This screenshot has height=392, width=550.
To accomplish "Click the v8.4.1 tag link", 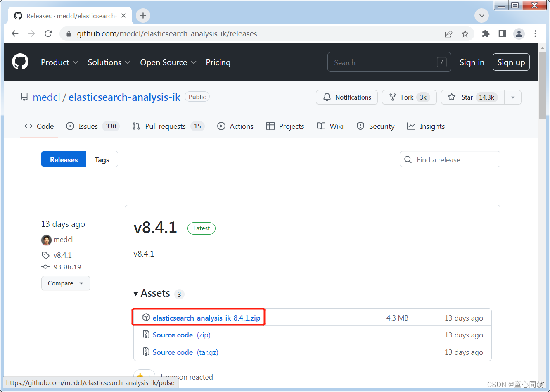I will 62,255.
